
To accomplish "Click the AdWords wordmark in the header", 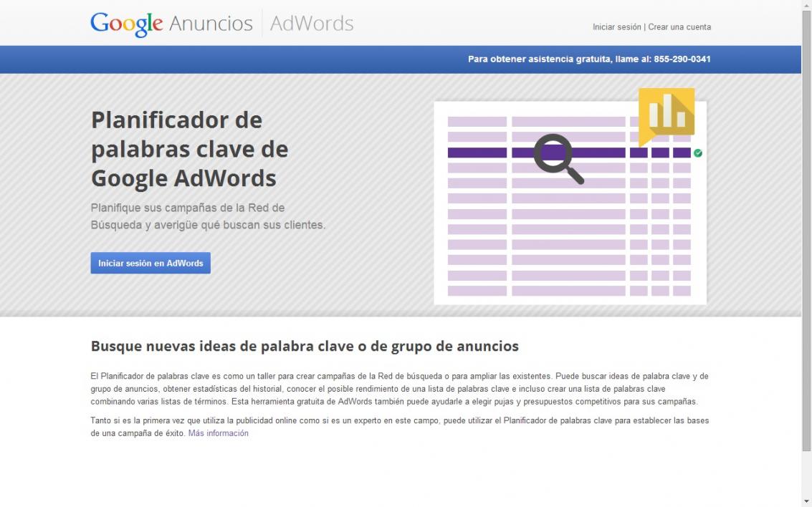I will point(312,24).
